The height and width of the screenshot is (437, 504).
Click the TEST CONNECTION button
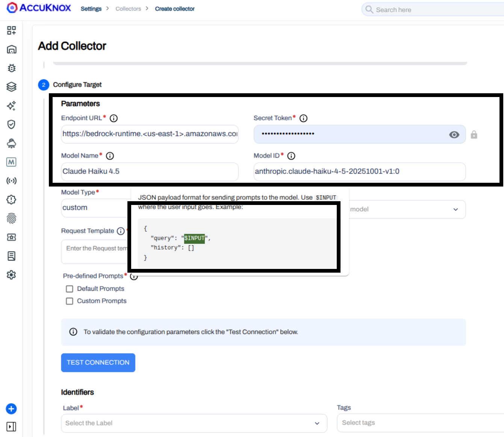(98, 363)
